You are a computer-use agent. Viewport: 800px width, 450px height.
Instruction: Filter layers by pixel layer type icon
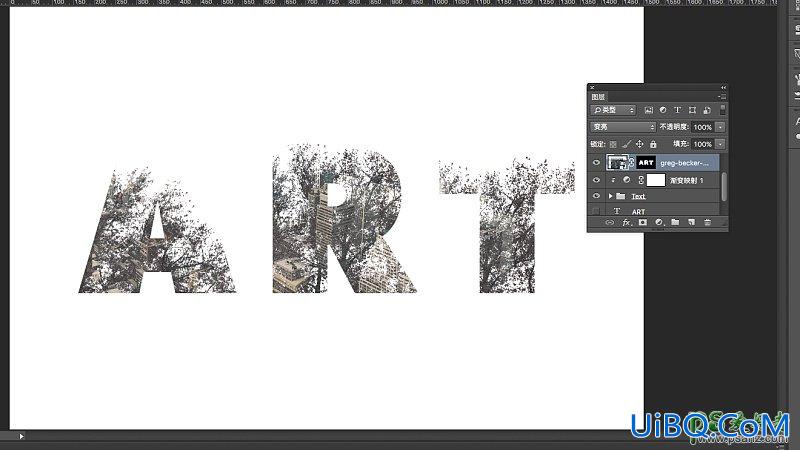click(x=648, y=110)
